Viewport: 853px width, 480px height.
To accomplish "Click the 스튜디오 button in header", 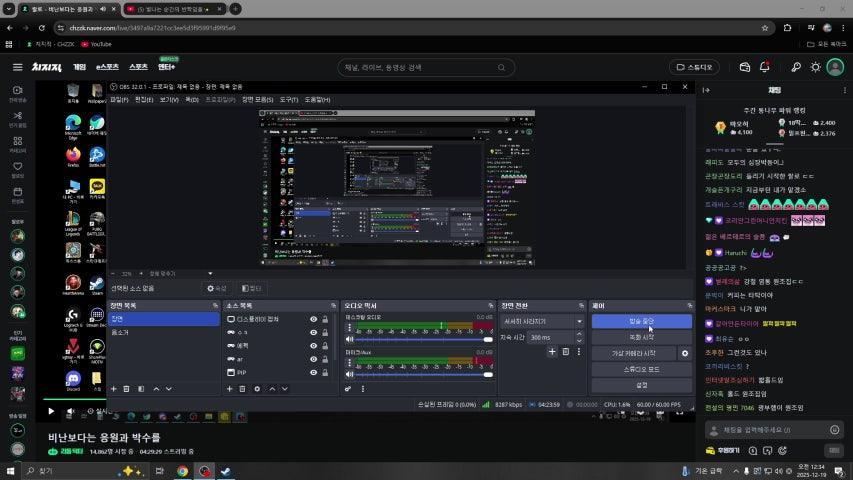I will point(696,67).
